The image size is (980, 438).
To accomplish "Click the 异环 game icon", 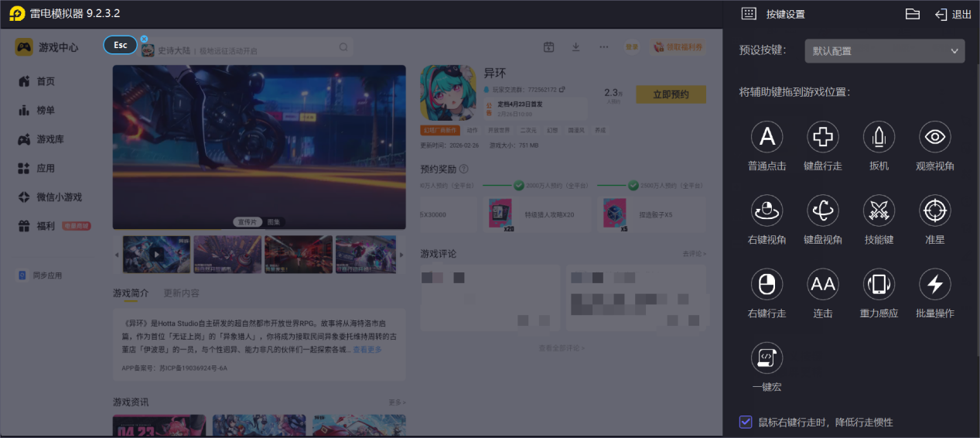I will point(449,93).
